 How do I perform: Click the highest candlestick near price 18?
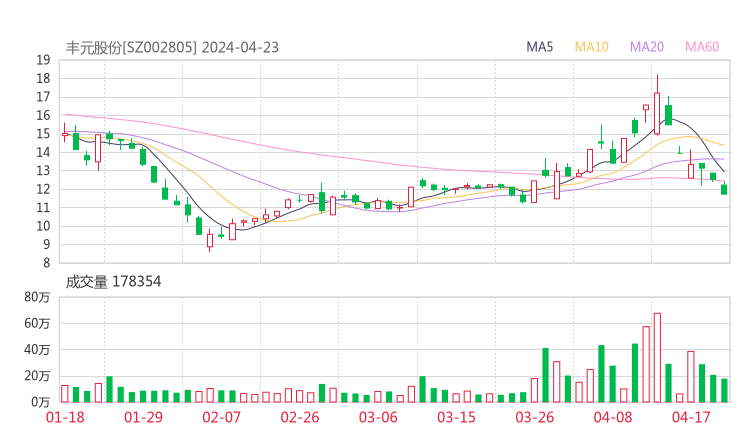click(657, 112)
